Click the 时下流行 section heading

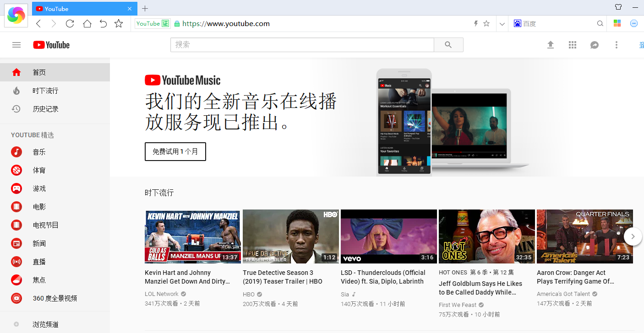pos(159,193)
